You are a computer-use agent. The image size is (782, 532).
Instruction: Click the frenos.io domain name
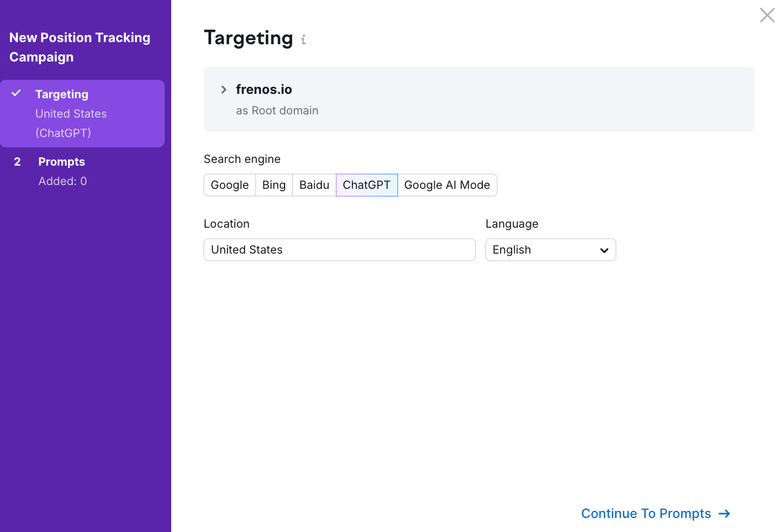pyautogui.click(x=264, y=89)
